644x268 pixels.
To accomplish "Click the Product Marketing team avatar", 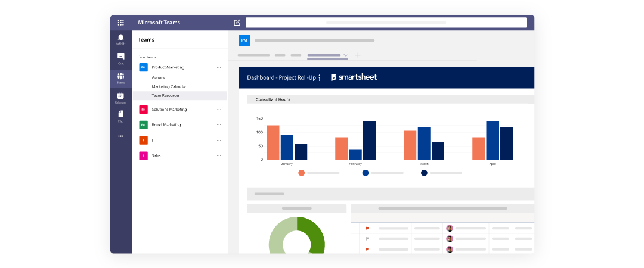I will 143,67.
